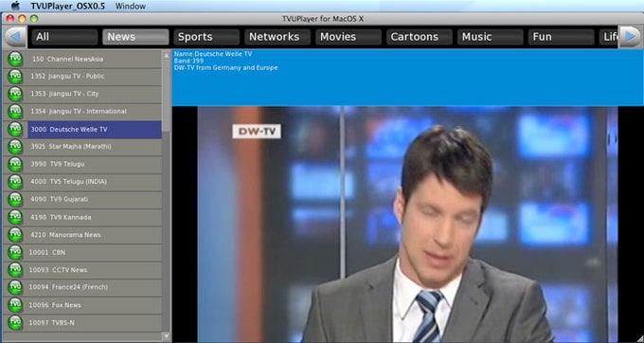Play channel 3990 TV9 Telugu
The image size is (644, 343).
95,164
